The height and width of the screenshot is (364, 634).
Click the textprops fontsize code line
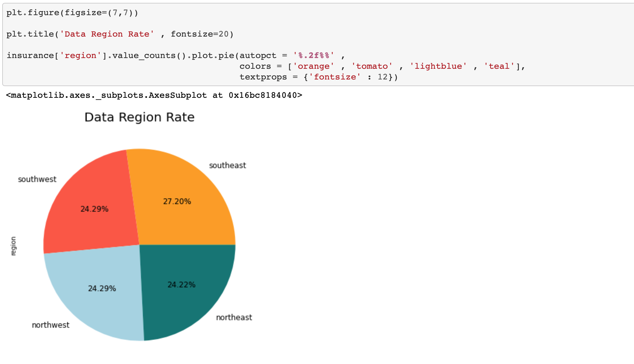coord(318,77)
